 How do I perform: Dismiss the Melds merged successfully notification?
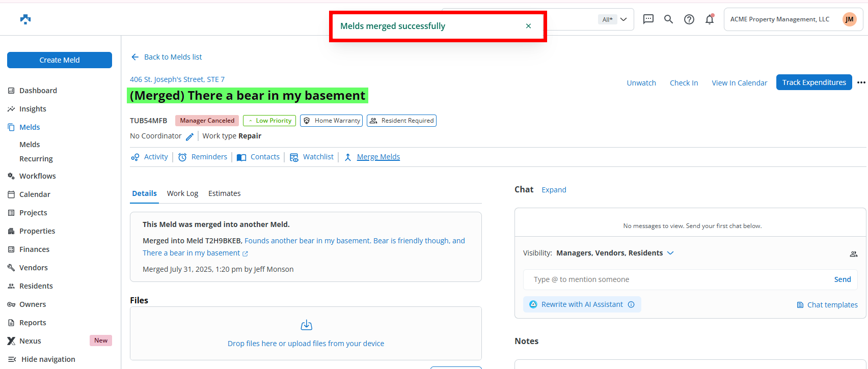point(528,26)
